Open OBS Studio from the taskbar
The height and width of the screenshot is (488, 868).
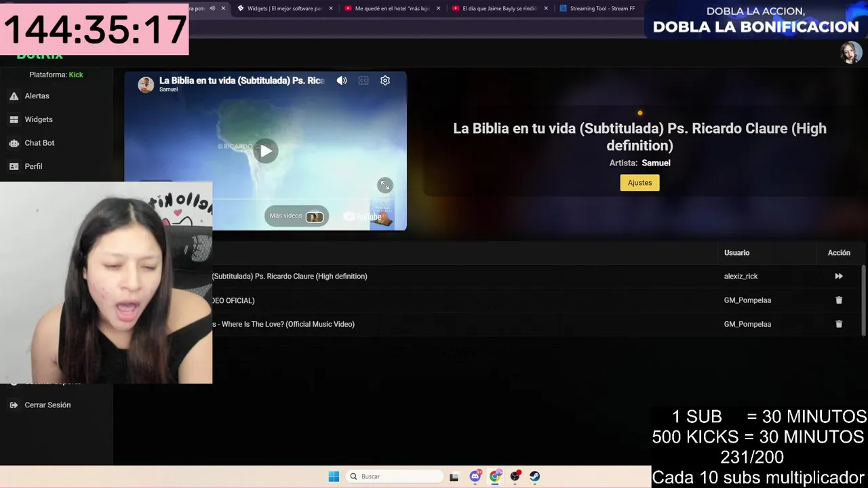pyautogui.click(x=515, y=476)
